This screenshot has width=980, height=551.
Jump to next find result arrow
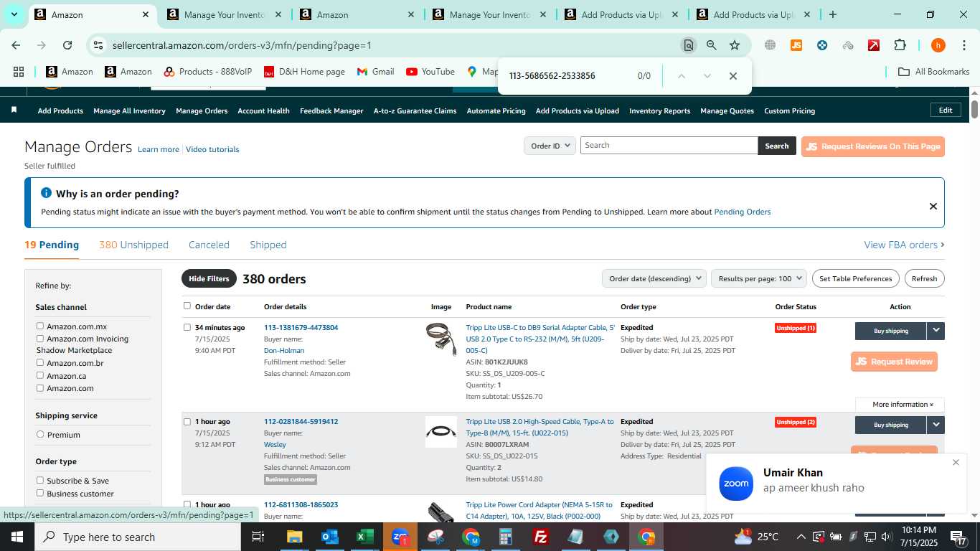[x=707, y=76]
